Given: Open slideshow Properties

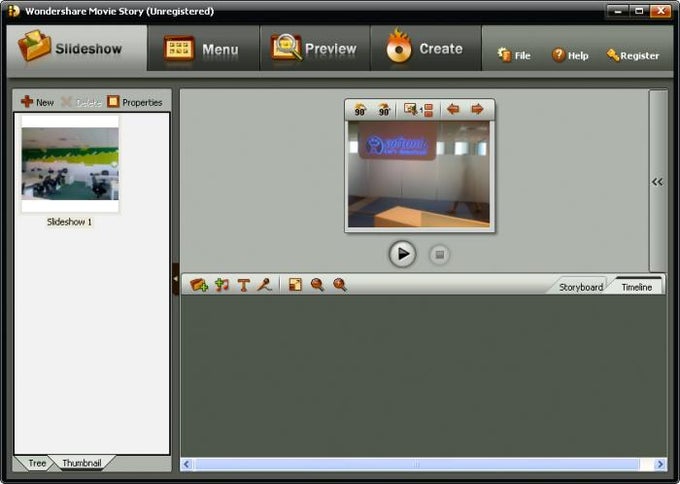Looking at the screenshot, I should (x=135, y=102).
